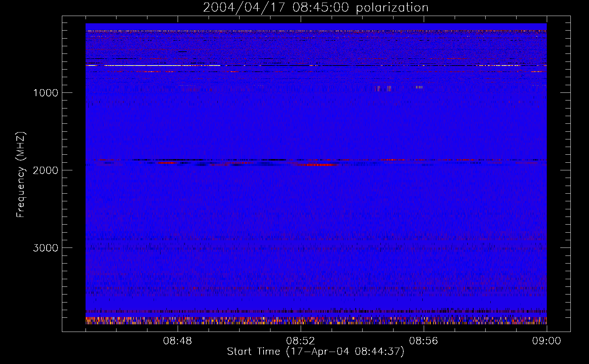This screenshot has height=364, width=589.
Task: Click the 'Frequency (MHZ)' axis label
Action: pyautogui.click(x=21, y=175)
